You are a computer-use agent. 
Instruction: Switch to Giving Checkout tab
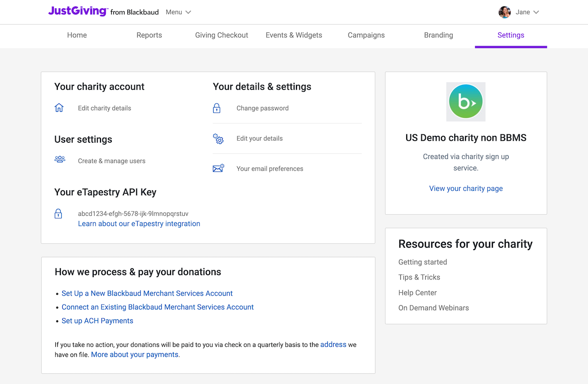(221, 35)
